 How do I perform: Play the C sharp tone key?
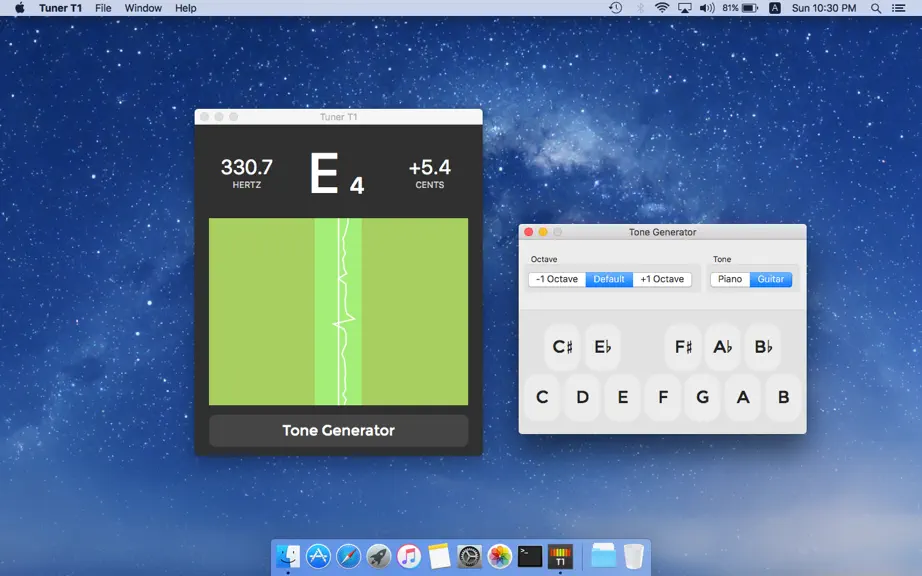(562, 347)
